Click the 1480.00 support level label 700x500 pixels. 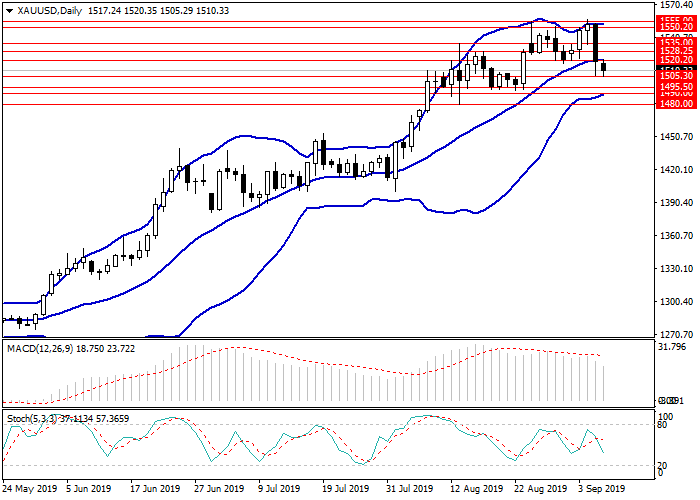pos(675,104)
